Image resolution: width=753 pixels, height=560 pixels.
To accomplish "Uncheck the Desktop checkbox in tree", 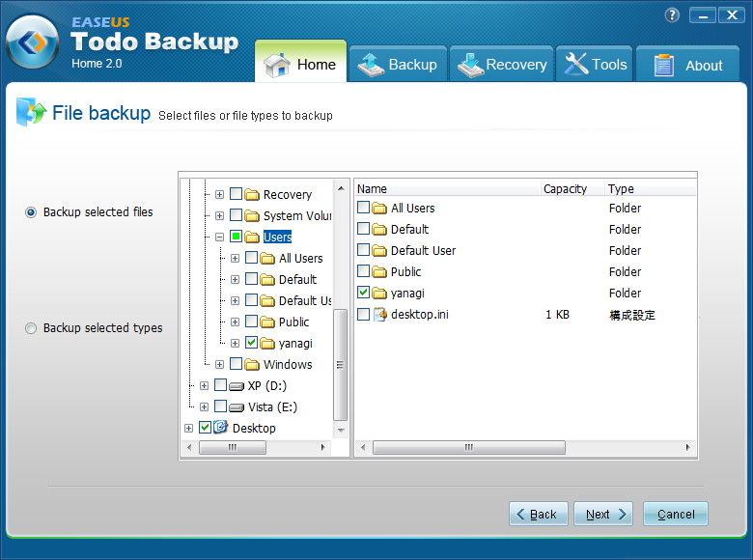I will click(x=205, y=427).
